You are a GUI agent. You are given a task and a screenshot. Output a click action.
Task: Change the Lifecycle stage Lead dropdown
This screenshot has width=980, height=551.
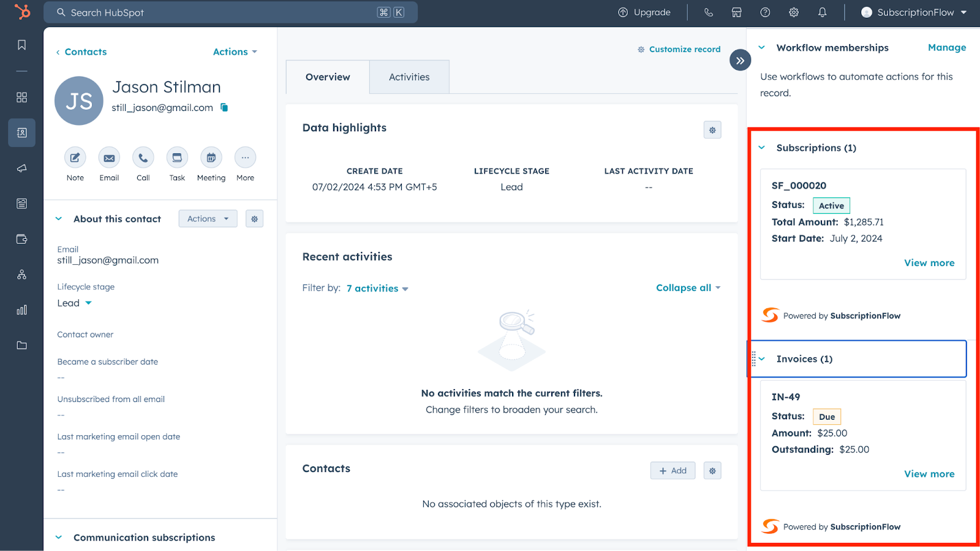(x=75, y=303)
